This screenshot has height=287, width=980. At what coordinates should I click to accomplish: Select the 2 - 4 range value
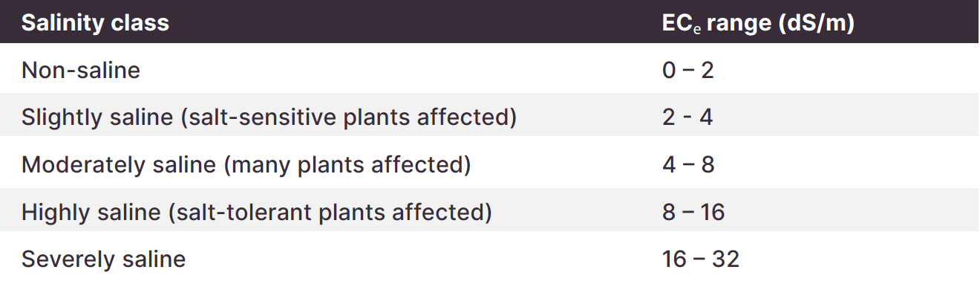point(687,117)
